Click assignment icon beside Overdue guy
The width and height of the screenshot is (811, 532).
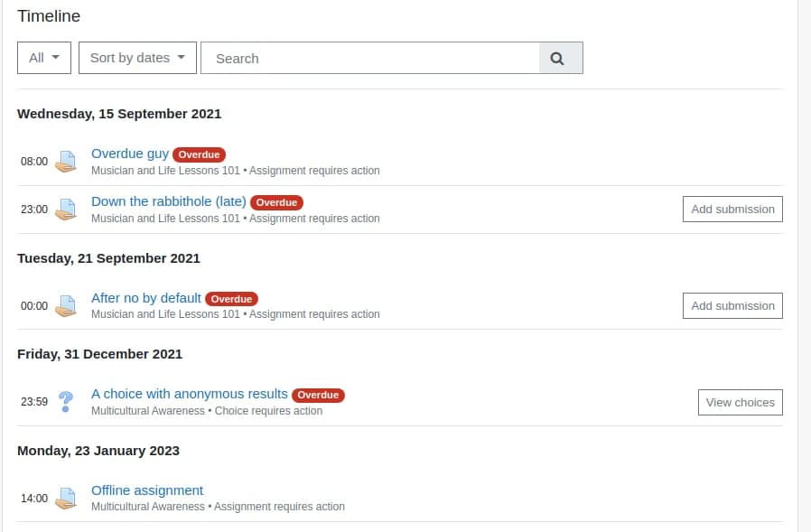click(66, 162)
